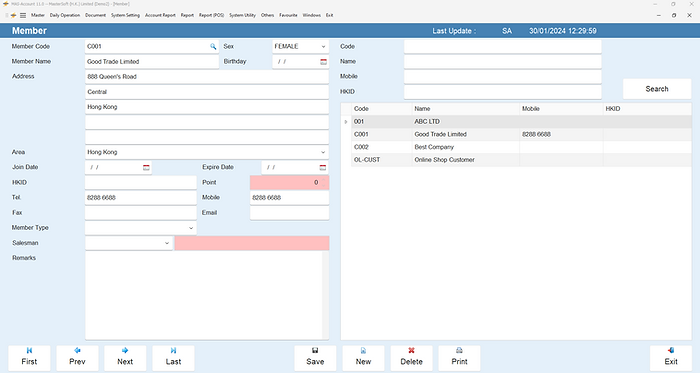The image size is (700, 373).
Task: Click the Email input field
Action: point(289,213)
